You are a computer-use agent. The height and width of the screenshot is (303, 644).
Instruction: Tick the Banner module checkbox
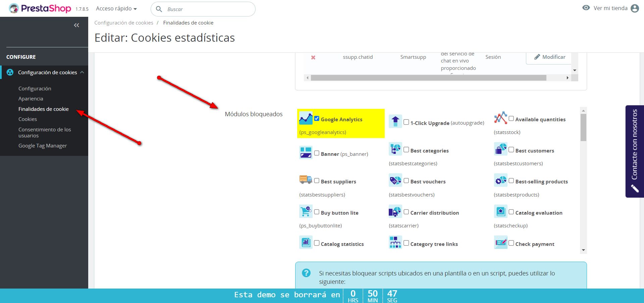point(317,153)
